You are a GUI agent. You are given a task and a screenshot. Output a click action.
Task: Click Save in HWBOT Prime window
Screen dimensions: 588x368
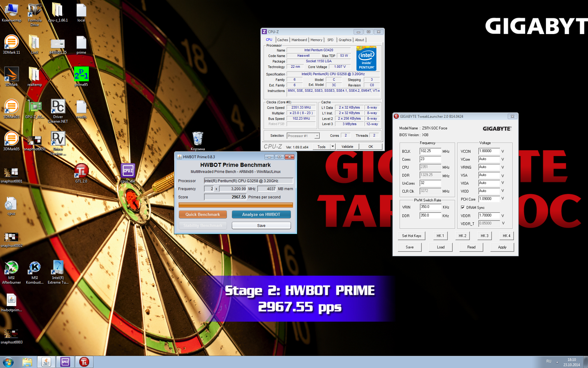click(x=261, y=225)
